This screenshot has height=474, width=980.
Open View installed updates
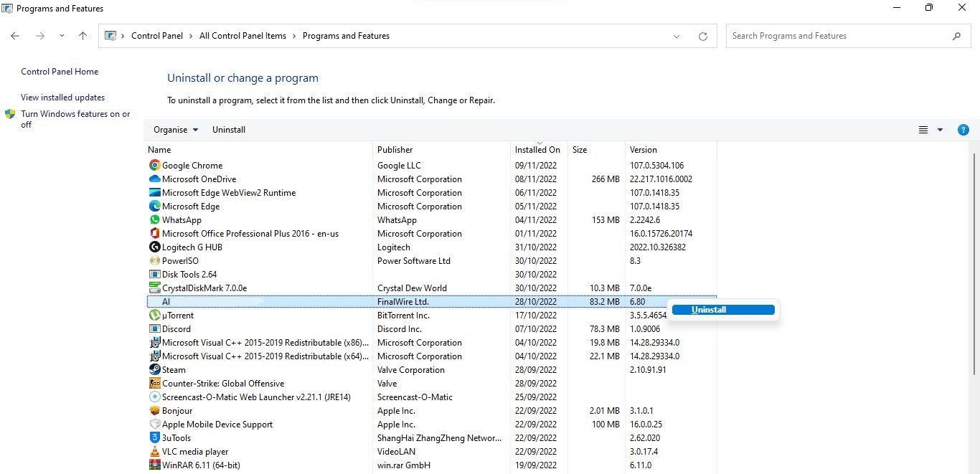(x=62, y=97)
